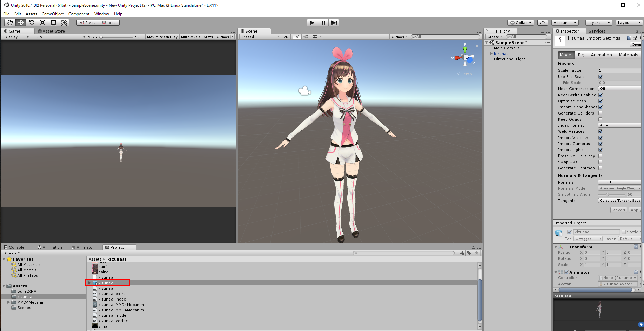Select the combined Transform tool
Screen dimensions: 644x331
click(64, 23)
